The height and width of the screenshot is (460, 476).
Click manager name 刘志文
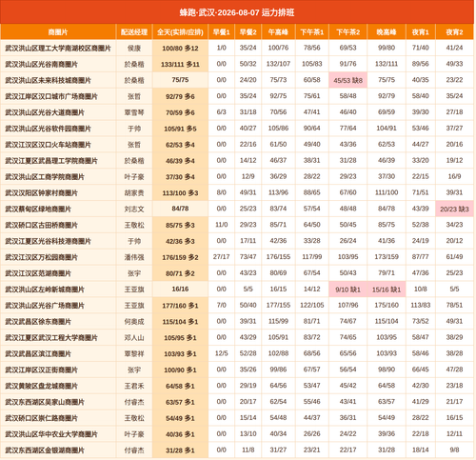pos(134,209)
